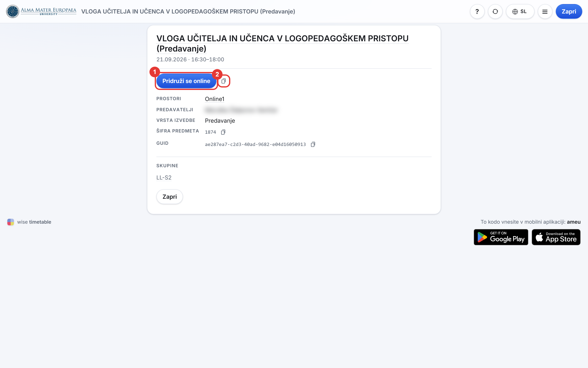This screenshot has width=588, height=368.
Task: Copy the GUID value icon
Action: pyautogui.click(x=313, y=144)
